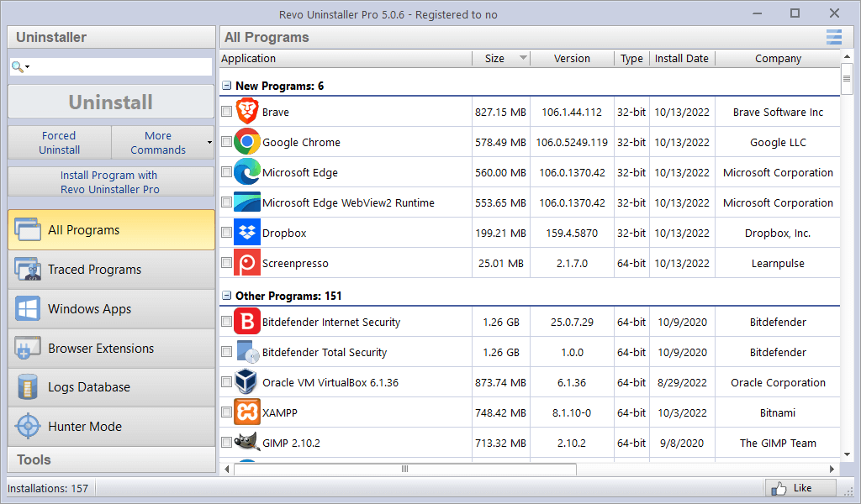Image resolution: width=861 pixels, height=504 pixels.
Task: Select All Programs in sidebar
Action: (x=112, y=230)
